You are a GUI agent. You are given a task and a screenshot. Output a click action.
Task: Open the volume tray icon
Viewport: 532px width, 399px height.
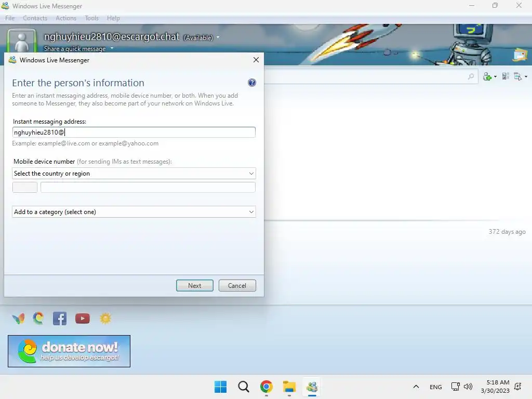[468, 387]
